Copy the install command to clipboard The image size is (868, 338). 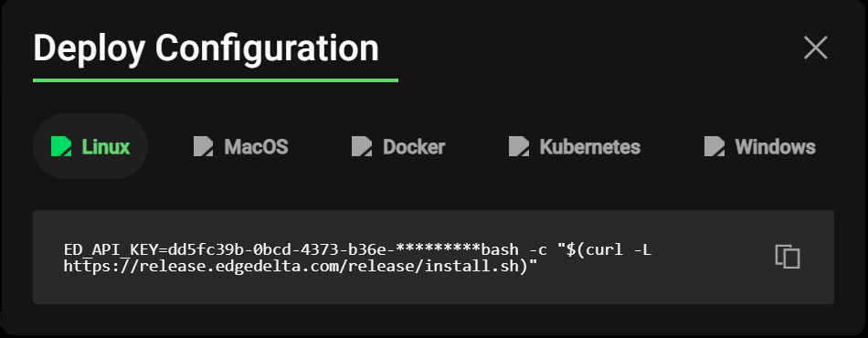788,257
